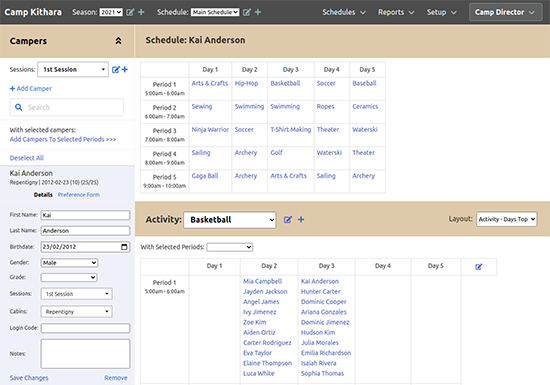Open the Season 2021 dropdown
This screenshot has width=550, height=385.
click(x=111, y=12)
